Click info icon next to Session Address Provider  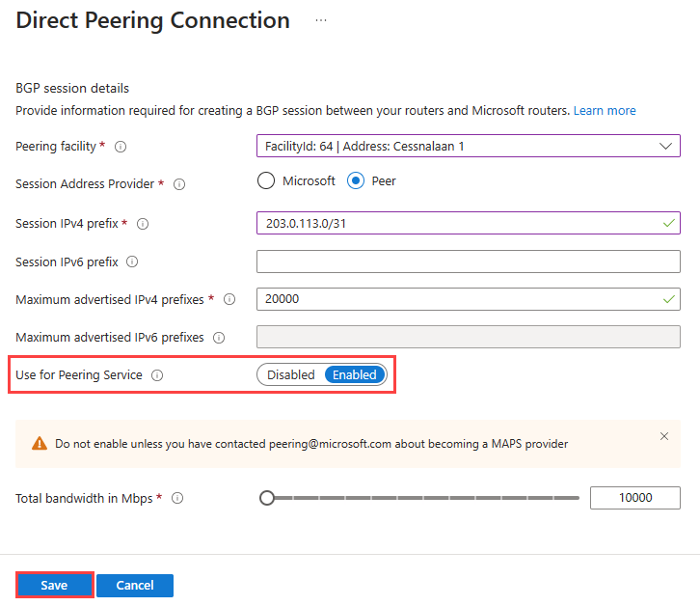(x=179, y=184)
